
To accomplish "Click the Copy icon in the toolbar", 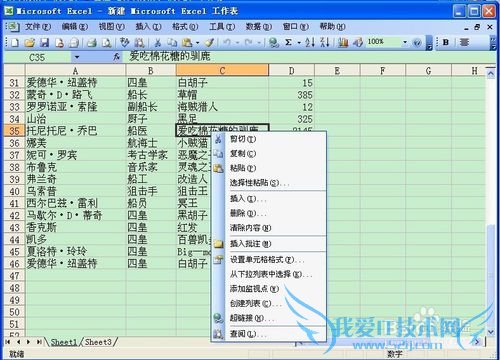I will point(172,42).
